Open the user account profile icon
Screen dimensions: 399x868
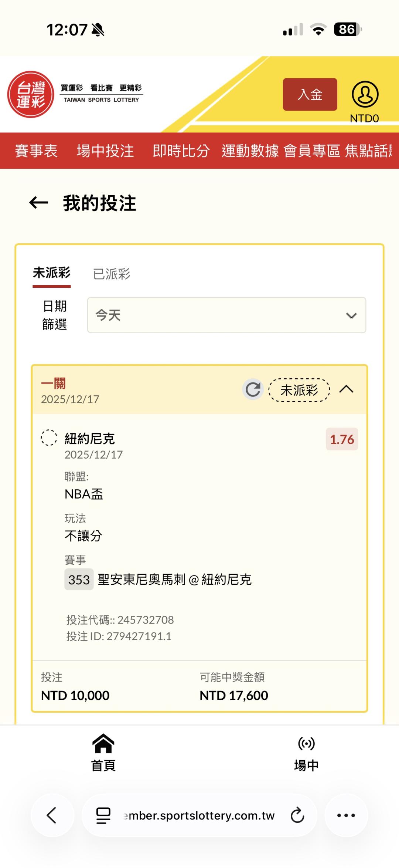pos(365,95)
